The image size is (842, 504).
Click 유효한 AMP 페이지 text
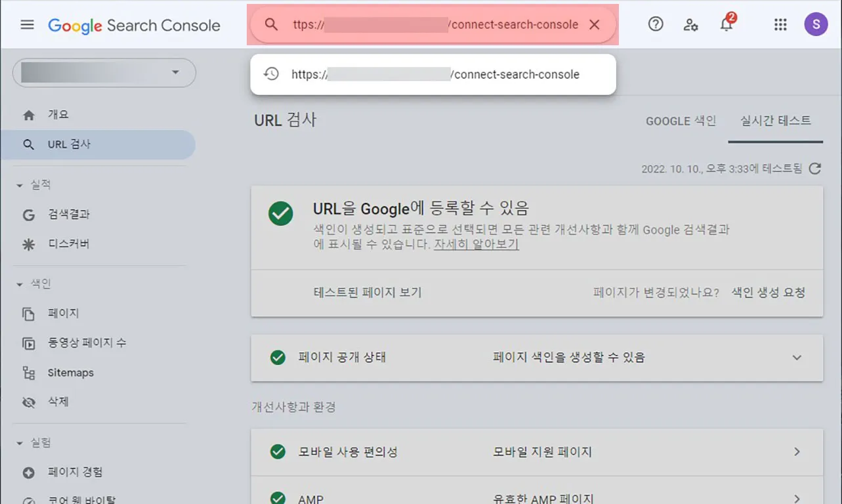coord(543,499)
